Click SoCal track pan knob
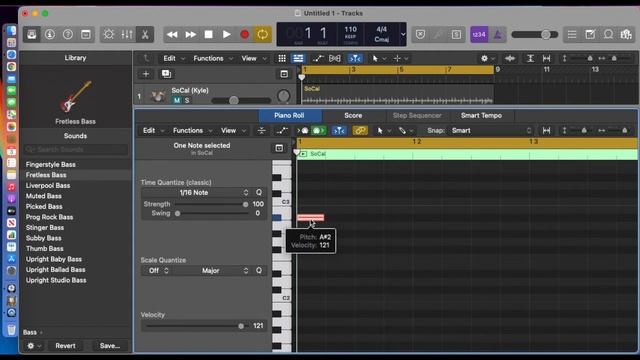 click(283, 96)
